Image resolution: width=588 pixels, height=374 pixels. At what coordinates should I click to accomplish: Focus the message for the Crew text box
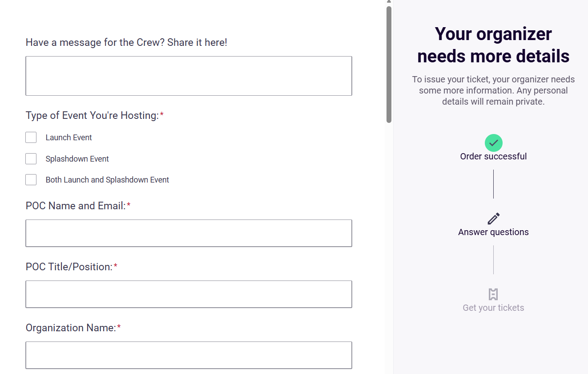click(x=189, y=76)
